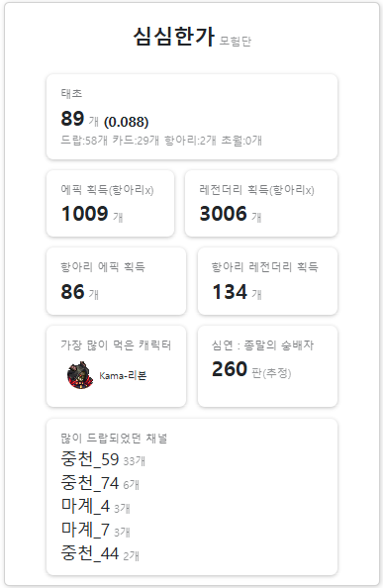Screen dimensions: 383x588
Task: Select channel entry 중천_74 6개
Action: 100,483
